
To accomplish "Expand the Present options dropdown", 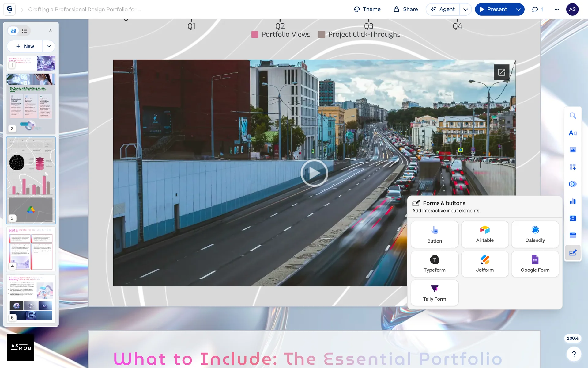I will (x=518, y=9).
